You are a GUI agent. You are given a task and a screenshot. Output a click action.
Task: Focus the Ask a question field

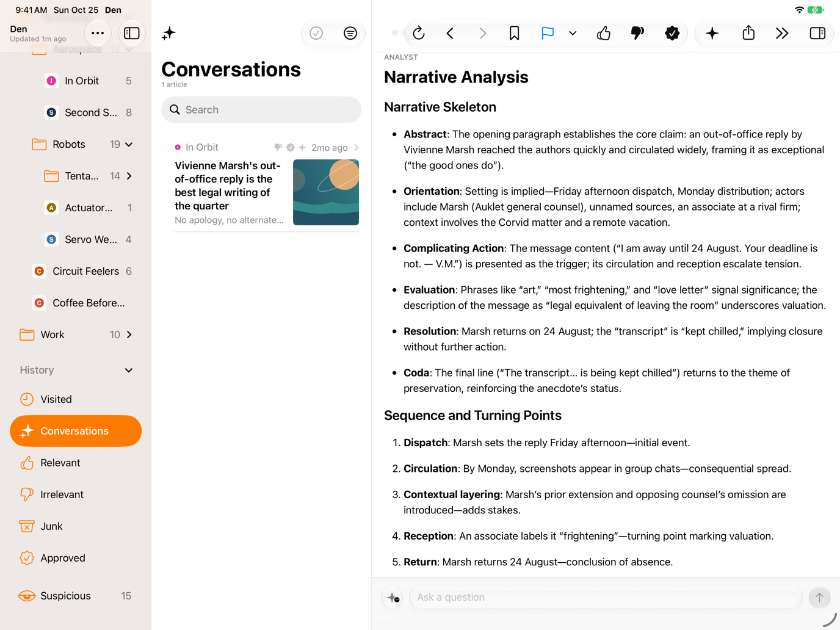(x=605, y=597)
